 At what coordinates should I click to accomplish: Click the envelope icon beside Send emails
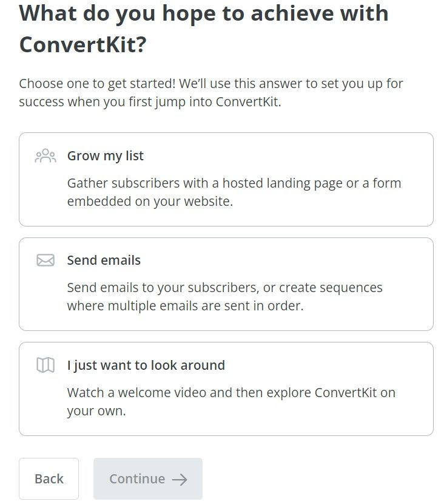coord(45,261)
